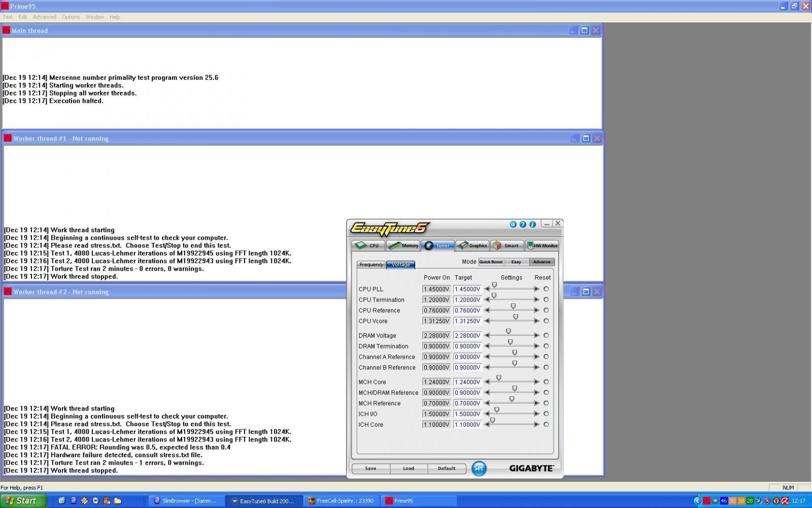Click the Save profile button
Viewport: 812px width, 508px height.
click(x=370, y=468)
